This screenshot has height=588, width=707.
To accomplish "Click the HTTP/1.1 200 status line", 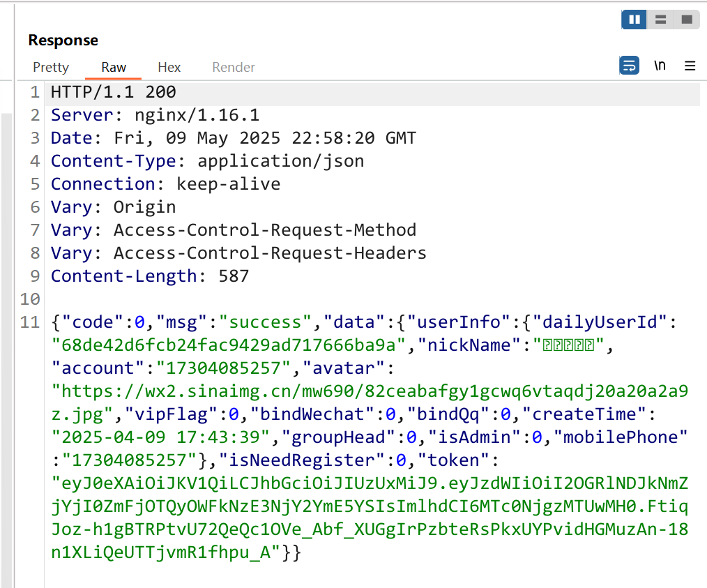I will (x=113, y=92).
